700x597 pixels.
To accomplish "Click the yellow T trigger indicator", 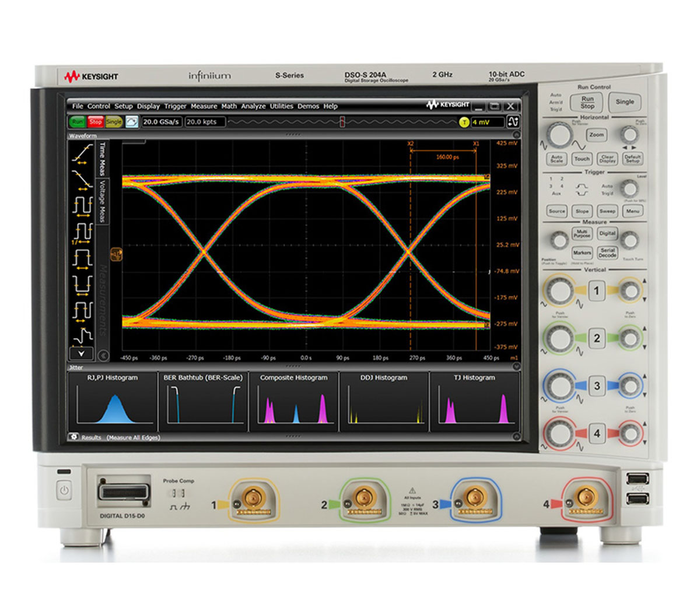I will (x=464, y=122).
